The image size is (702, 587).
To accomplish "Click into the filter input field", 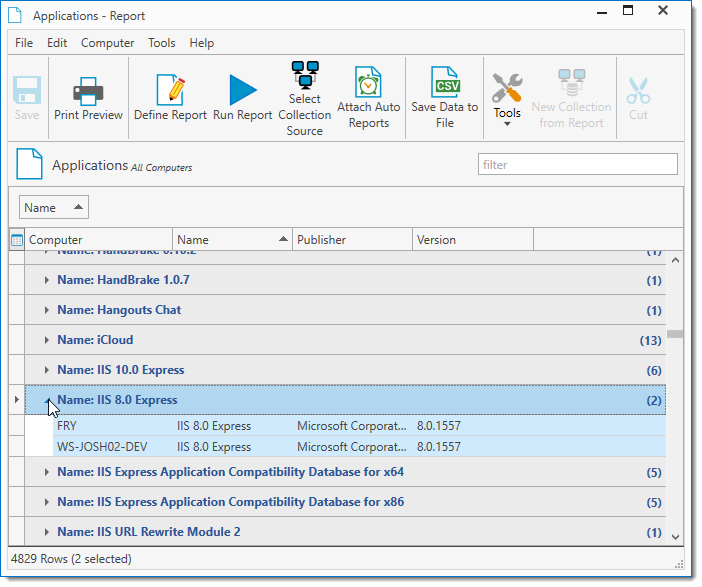I will pyautogui.click(x=578, y=164).
